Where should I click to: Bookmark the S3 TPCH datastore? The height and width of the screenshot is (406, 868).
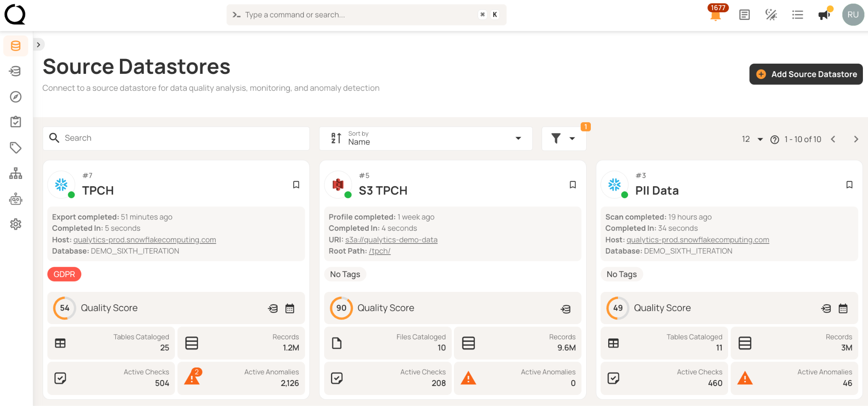coord(573,185)
